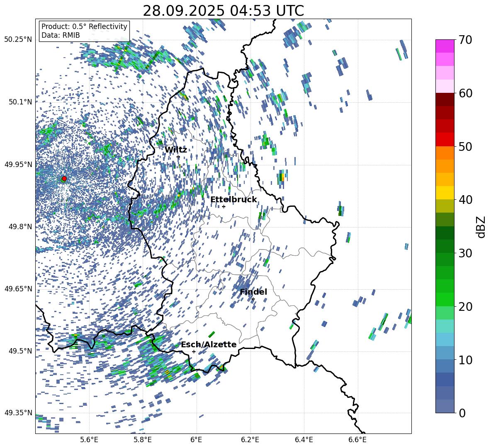Click the 5.8°E longitude label

pyautogui.click(x=143, y=440)
